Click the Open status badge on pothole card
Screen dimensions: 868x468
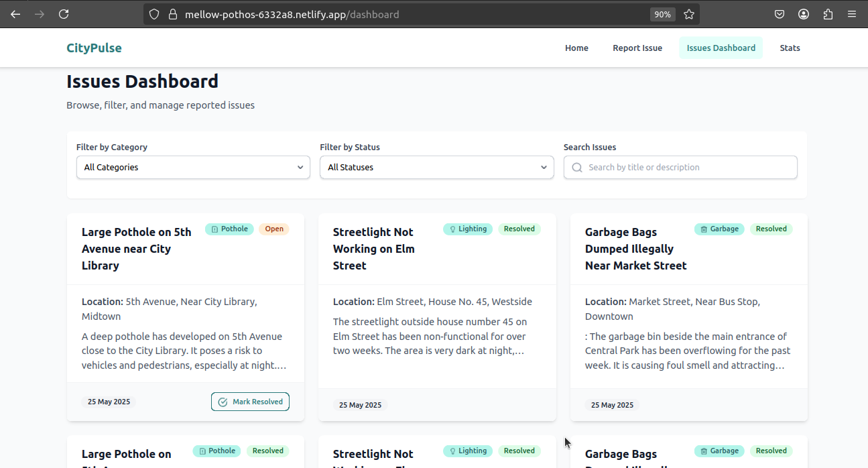click(x=274, y=229)
